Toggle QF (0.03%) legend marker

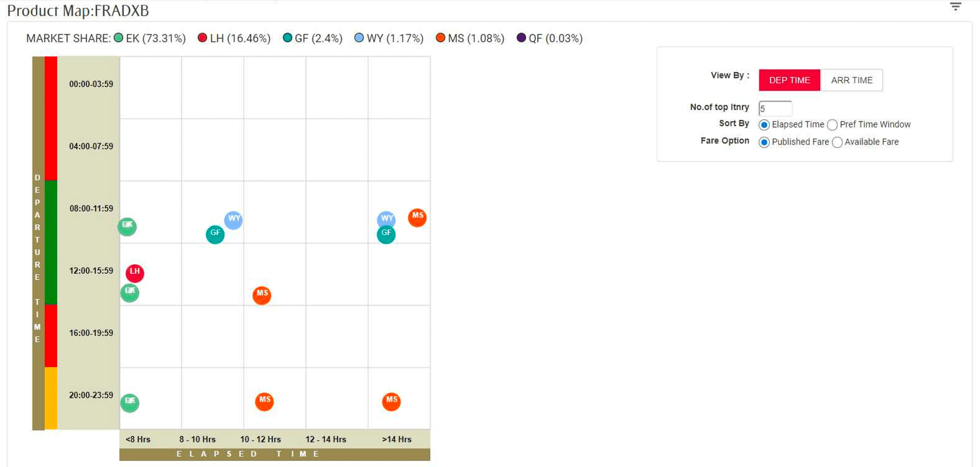coord(521,38)
